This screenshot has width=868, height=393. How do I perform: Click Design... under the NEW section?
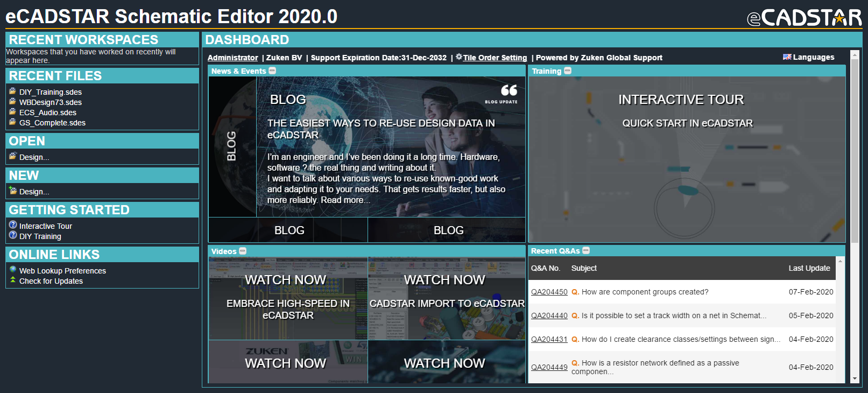click(x=34, y=192)
